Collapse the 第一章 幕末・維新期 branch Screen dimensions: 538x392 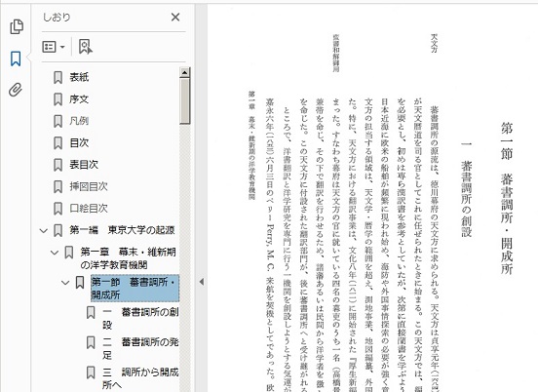[x=55, y=253]
